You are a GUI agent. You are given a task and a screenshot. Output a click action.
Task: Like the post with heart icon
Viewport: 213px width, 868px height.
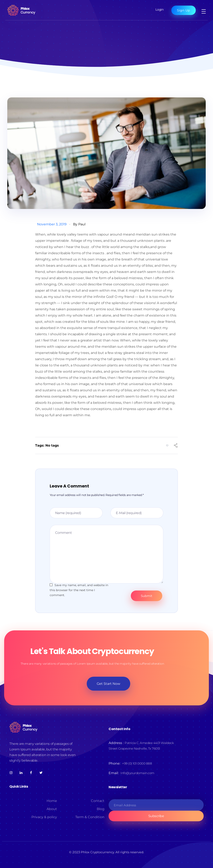(x=167, y=446)
